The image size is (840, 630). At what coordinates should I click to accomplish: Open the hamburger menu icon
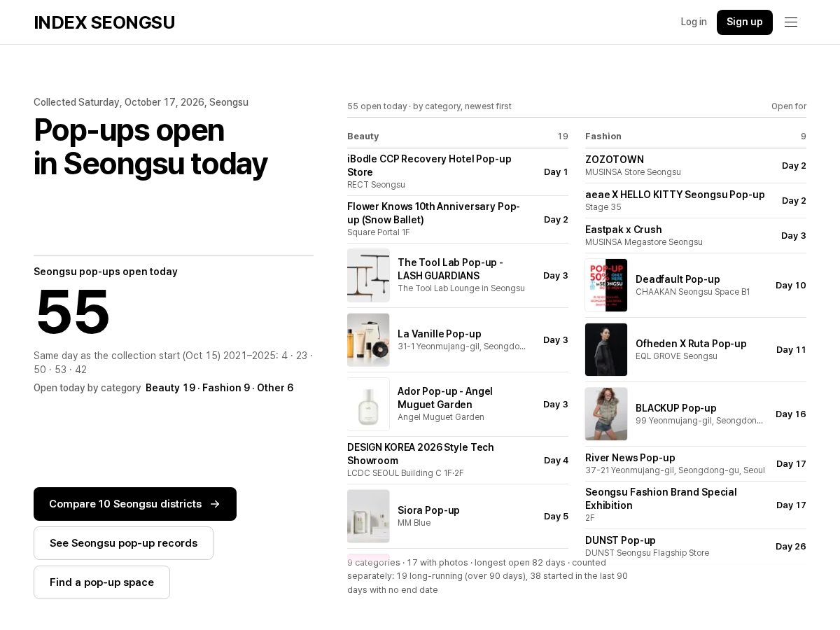click(791, 22)
